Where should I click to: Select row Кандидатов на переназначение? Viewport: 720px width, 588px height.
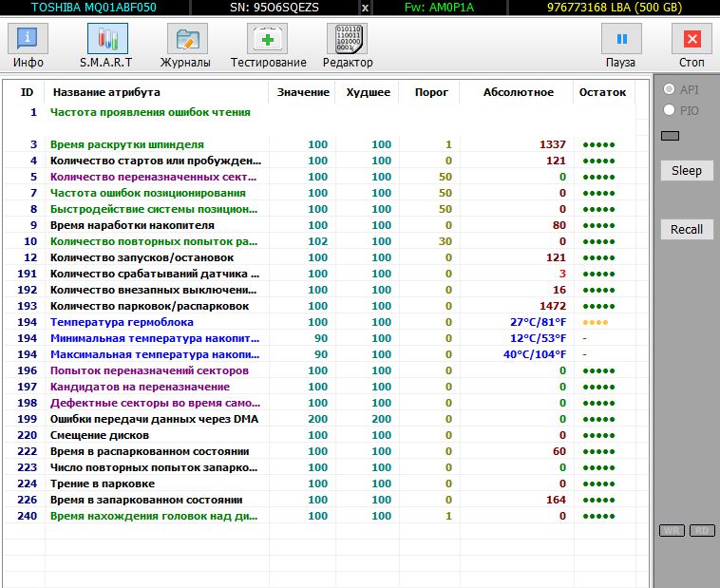pyautogui.click(x=319, y=387)
